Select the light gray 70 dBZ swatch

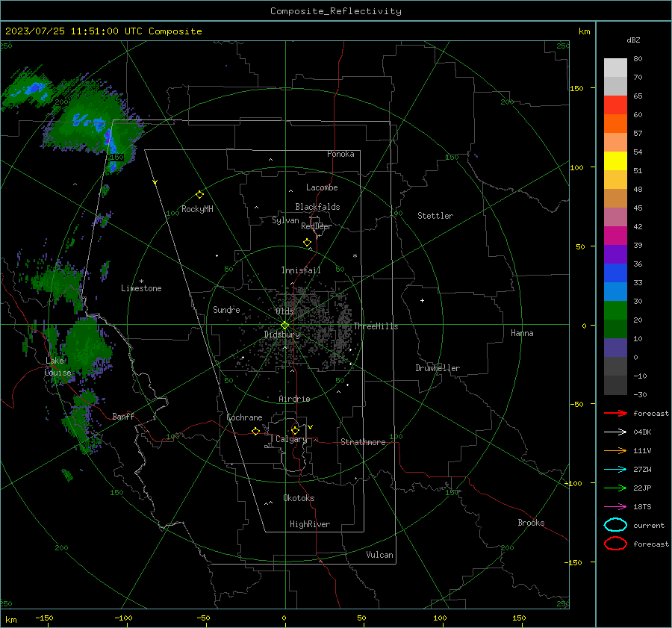615,68
